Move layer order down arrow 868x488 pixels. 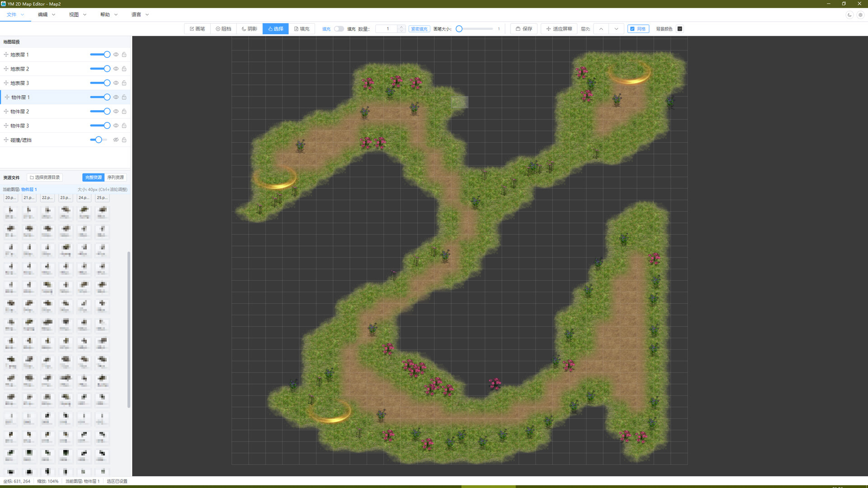coord(616,29)
